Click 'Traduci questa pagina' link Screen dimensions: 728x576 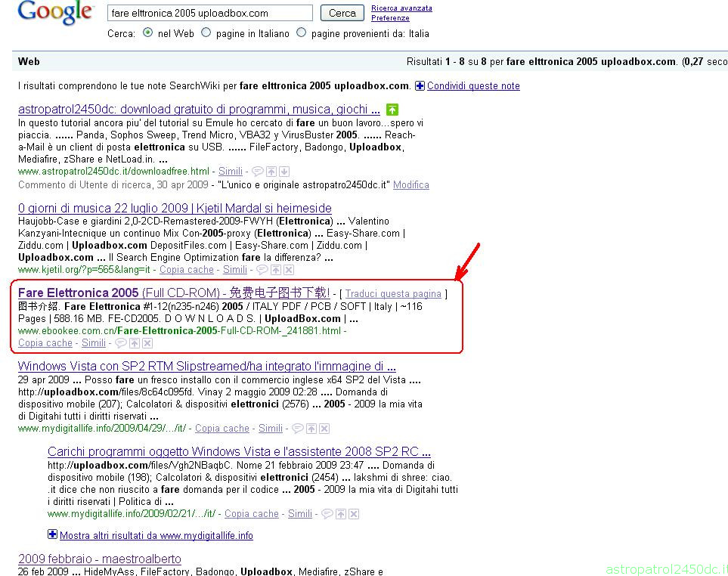click(x=393, y=294)
